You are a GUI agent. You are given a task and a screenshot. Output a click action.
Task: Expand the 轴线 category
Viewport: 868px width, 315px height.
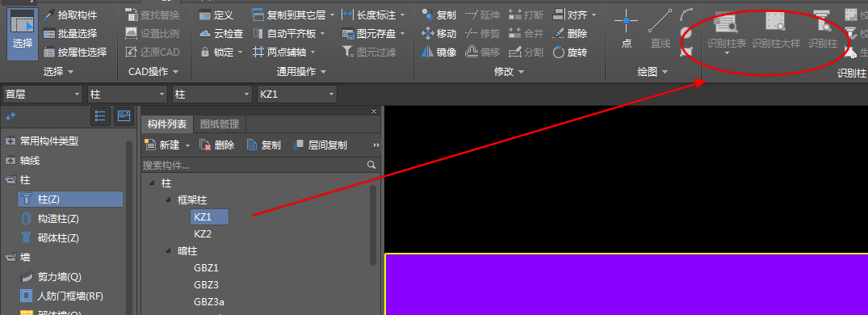point(10,161)
